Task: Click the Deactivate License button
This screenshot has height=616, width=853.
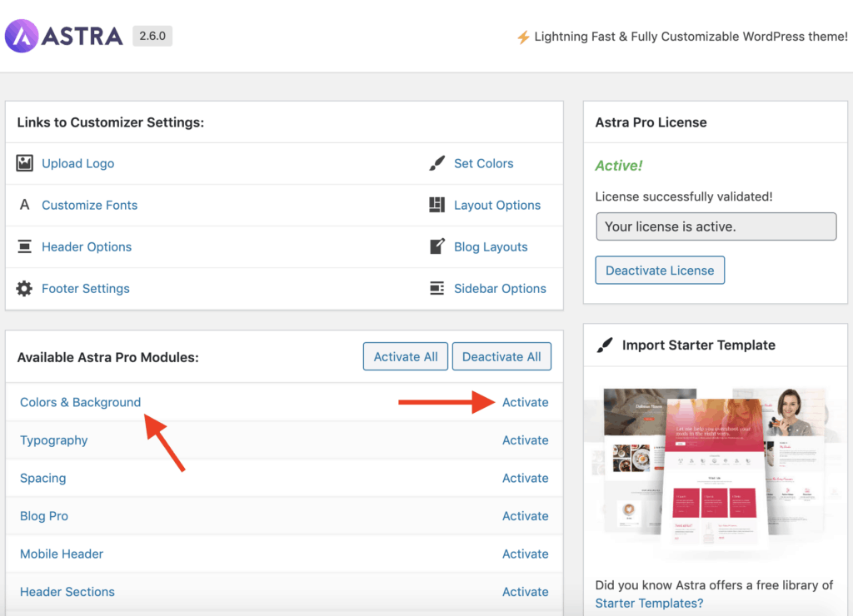Action: 660,271
